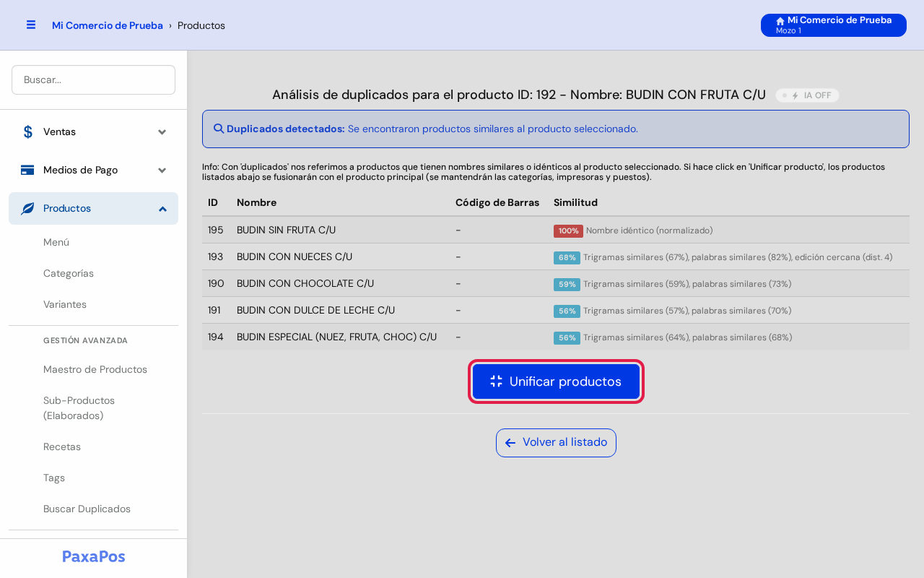Go to Buscar Duplicados
924x578 pixels.
tap(87, 509)
